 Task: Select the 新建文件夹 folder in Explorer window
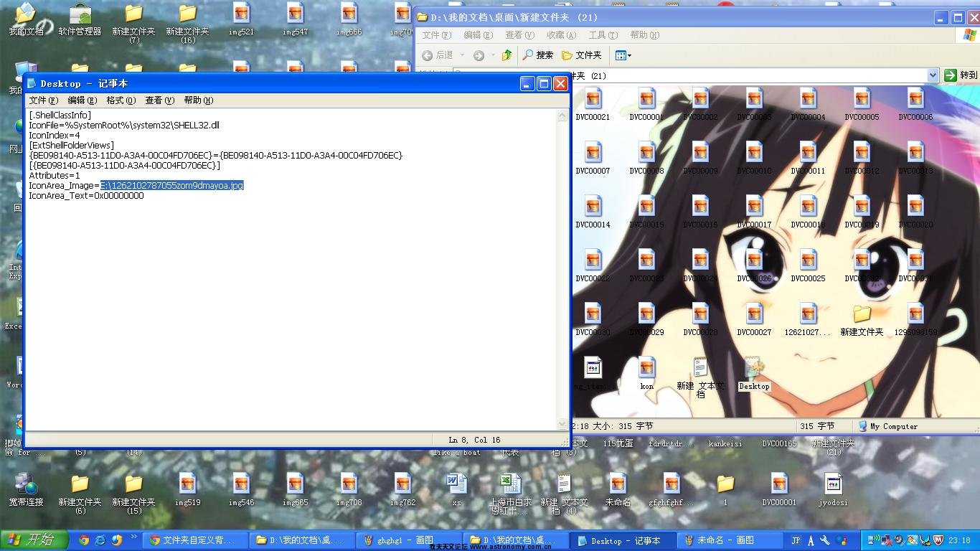[862, 320]
